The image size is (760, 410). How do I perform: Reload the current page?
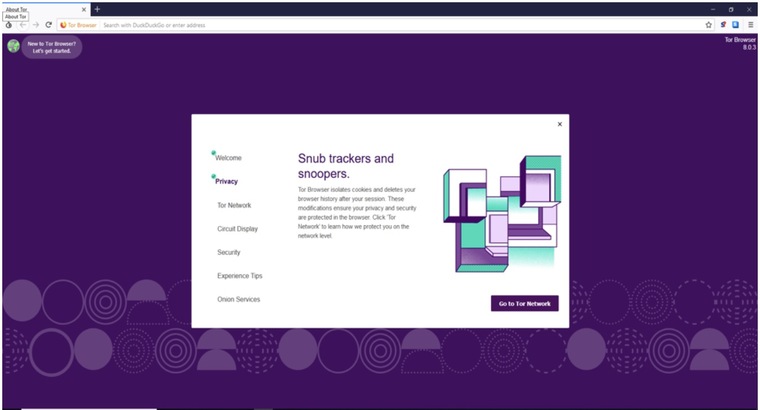tap(48, 24)
